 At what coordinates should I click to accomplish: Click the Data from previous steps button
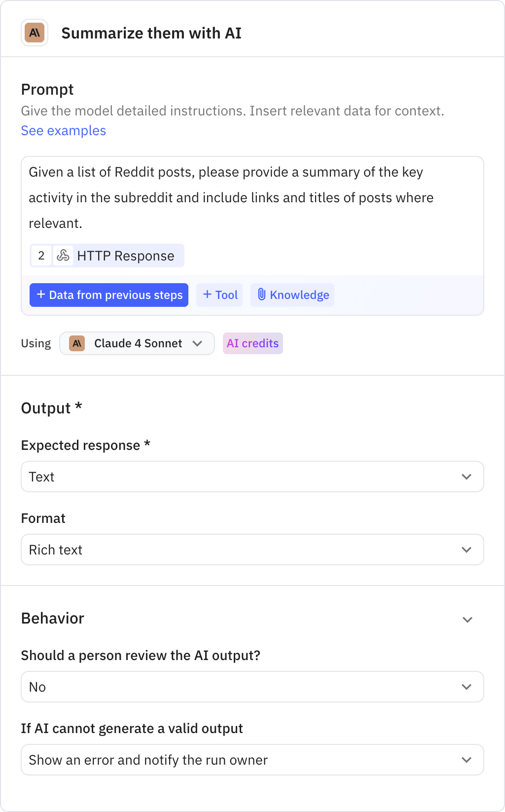click(x=109, y=295)
